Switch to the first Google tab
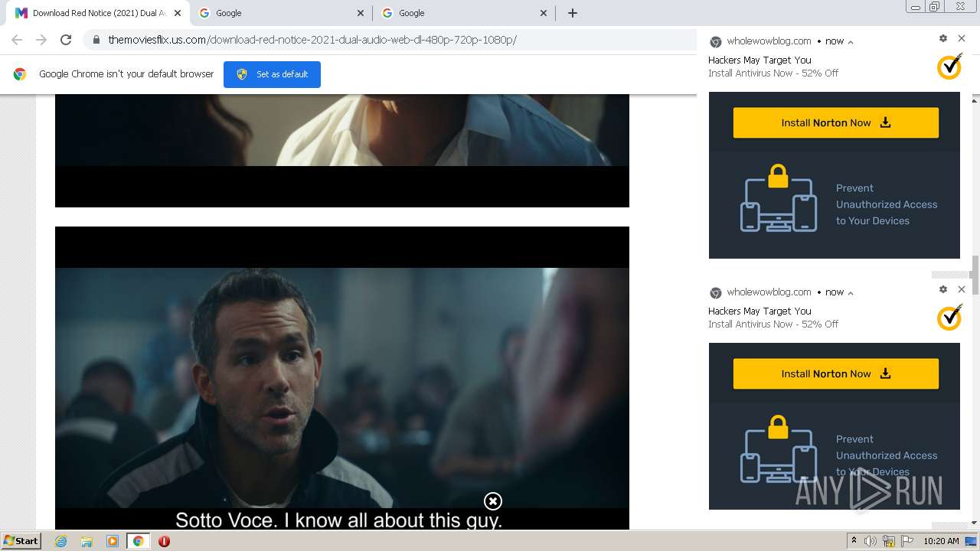 (x=282, y=13)
